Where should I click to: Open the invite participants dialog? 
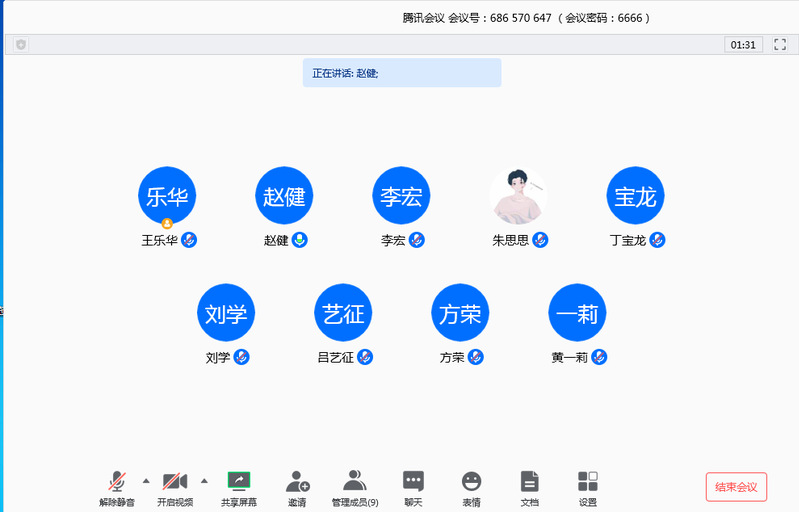pyautogui.click(x=297, y=481)
